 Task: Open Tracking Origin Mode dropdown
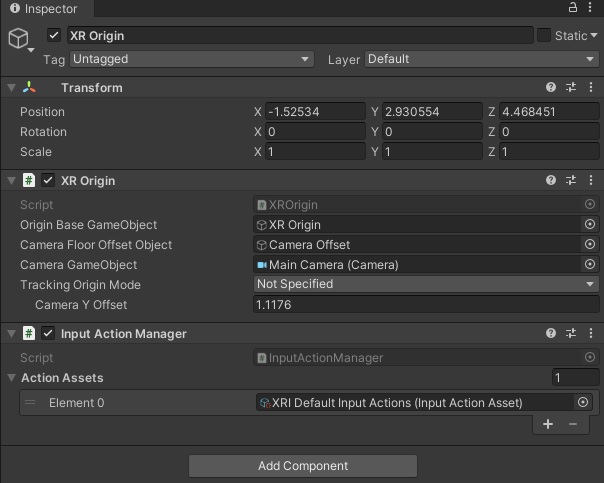426,284
